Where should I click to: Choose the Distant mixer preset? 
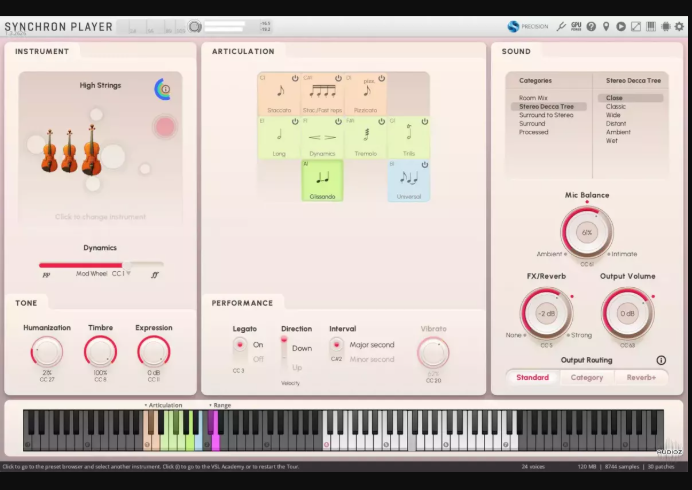pos(616,124)
